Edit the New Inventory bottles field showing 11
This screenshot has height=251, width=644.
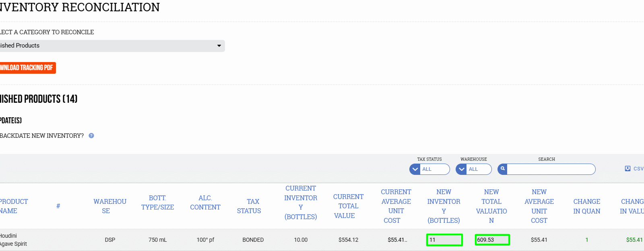[444, 240]
